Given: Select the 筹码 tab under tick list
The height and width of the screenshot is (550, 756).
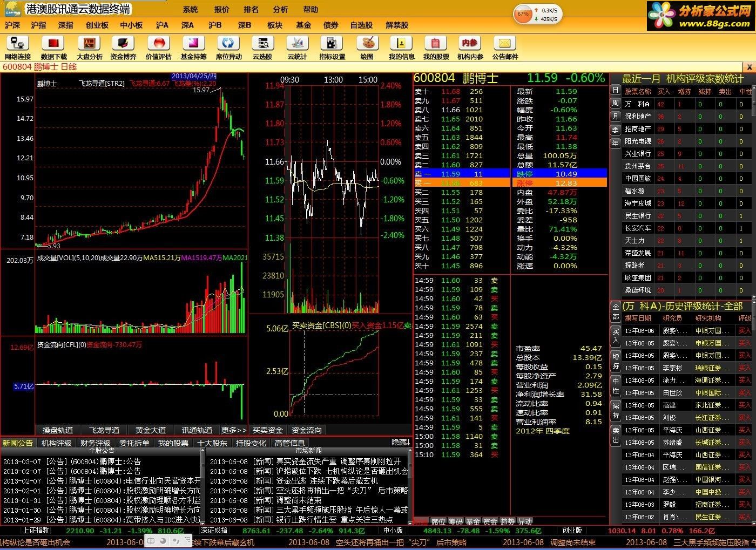Looking at the screenshot, I should (x=456, y=522).
